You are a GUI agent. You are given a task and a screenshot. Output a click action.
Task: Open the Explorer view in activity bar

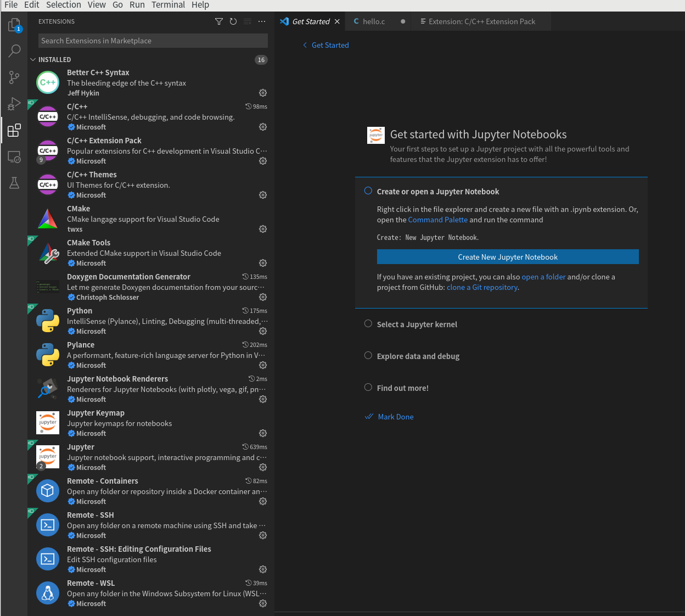click(14, 25)
